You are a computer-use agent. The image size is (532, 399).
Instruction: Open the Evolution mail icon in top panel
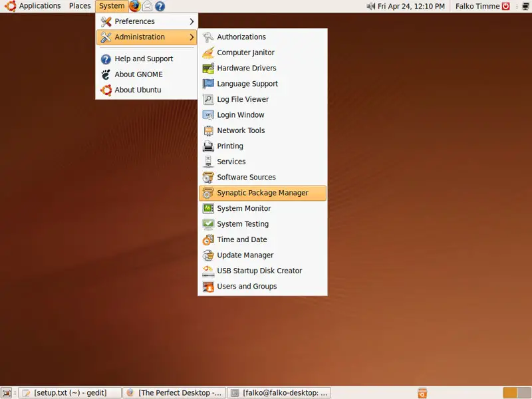point(147,6)
